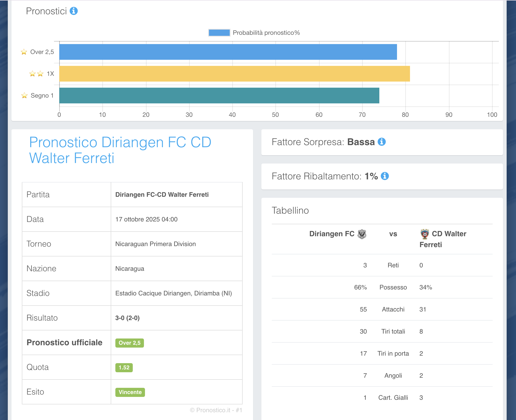This screenshot has height=420, width=516.
Task: Click CD Walter Ferreti team name in Tabellino
Action: (x=448, y=234)
